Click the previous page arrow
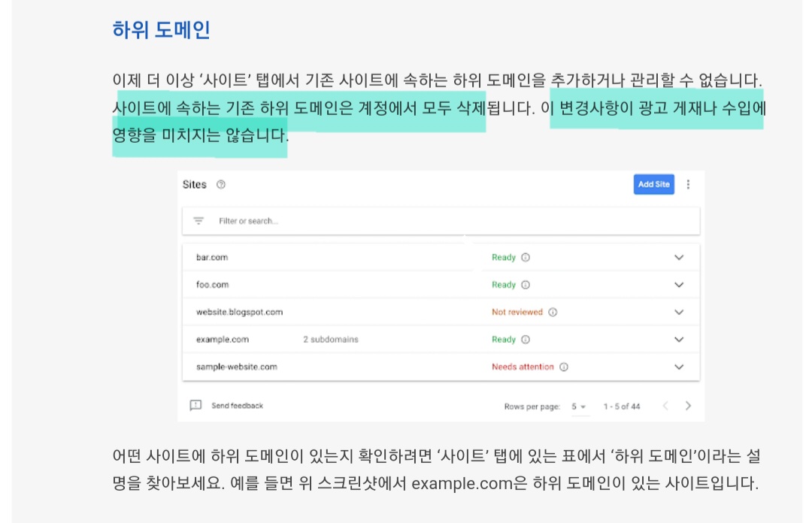The height and width of the screenshot is (523, 812). tap(665, 405)
